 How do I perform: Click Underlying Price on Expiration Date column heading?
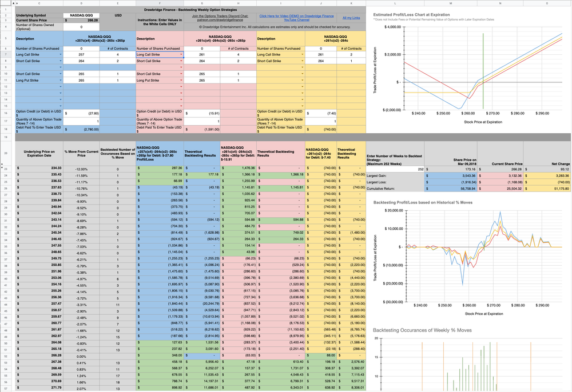tap(39, 153)
